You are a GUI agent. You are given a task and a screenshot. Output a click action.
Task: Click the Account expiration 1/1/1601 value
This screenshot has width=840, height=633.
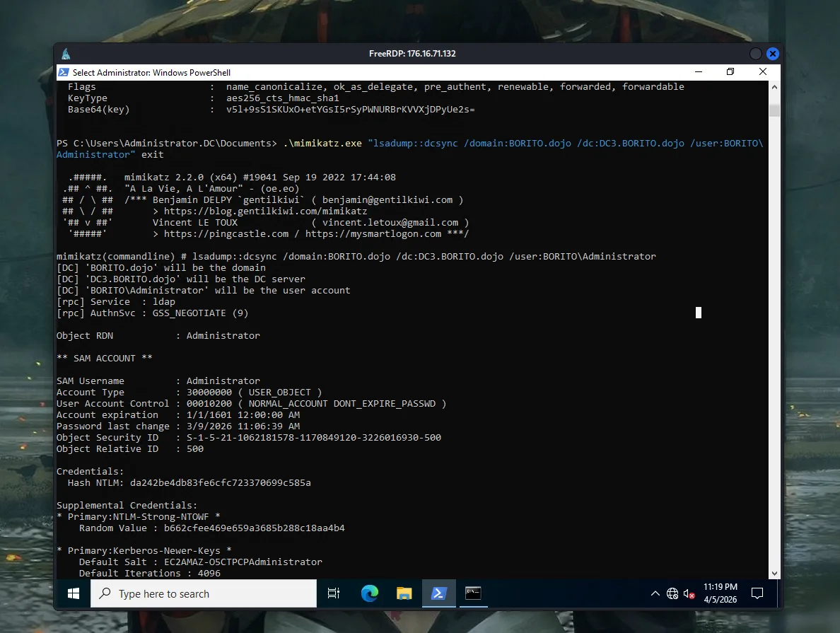(243, 415)
